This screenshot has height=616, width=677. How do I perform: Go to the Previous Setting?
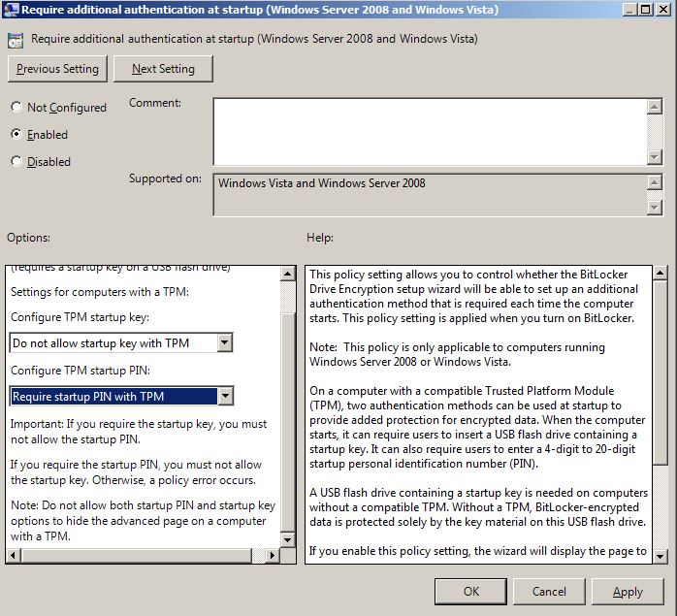point(57,69)
